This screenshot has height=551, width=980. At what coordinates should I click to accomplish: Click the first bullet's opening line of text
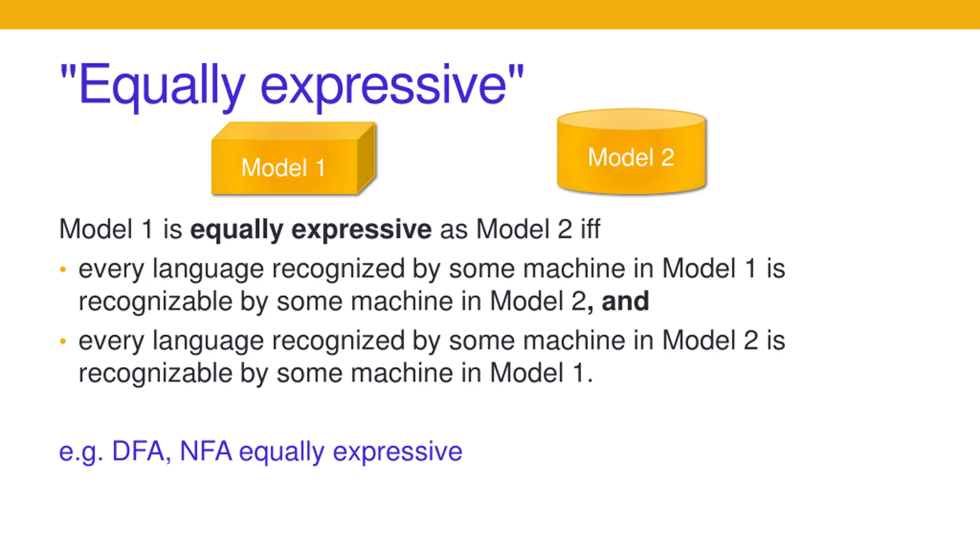[432, 269]
